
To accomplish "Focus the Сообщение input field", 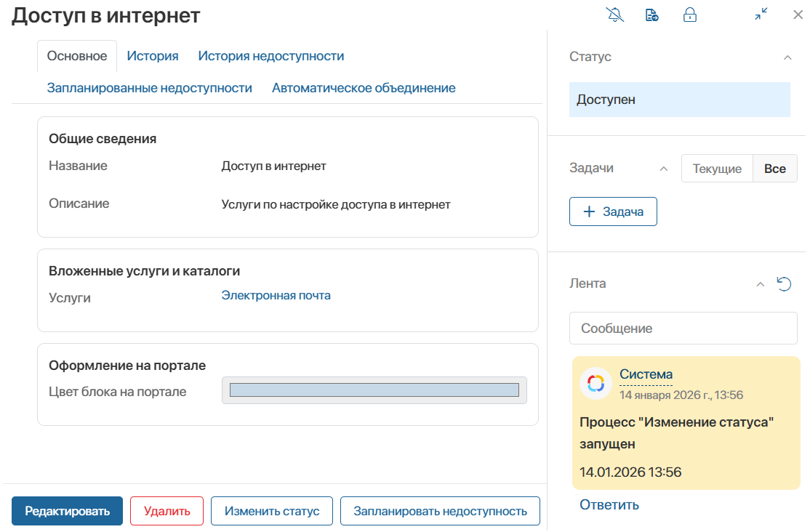I will coord(683,328).
